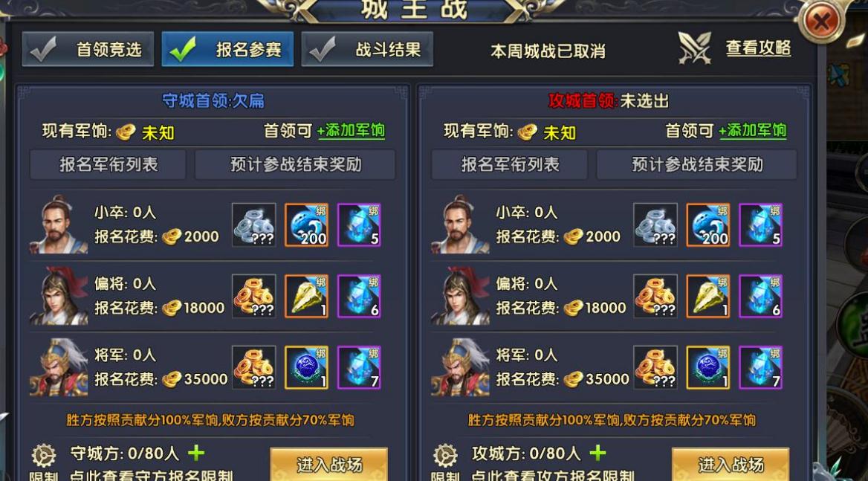868x481 pixels.
Task: Open defender side 报名军衔列表 tab
Action: coord(108,164)
